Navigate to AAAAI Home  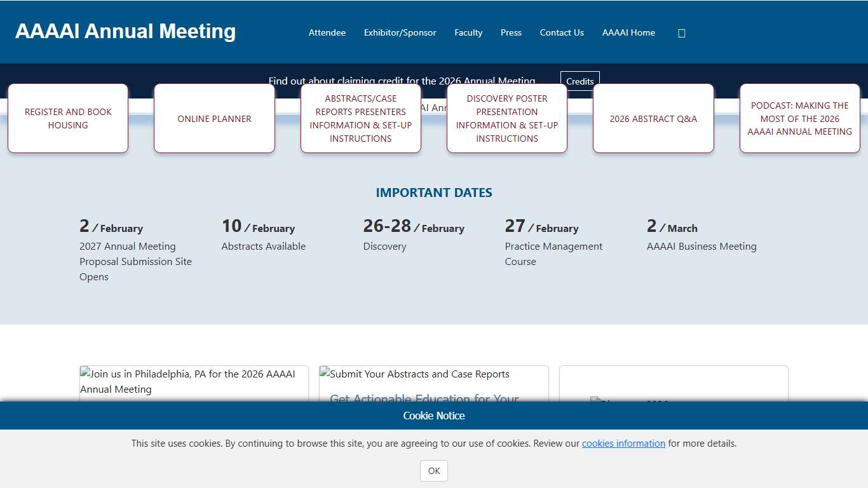coord(628,32)
